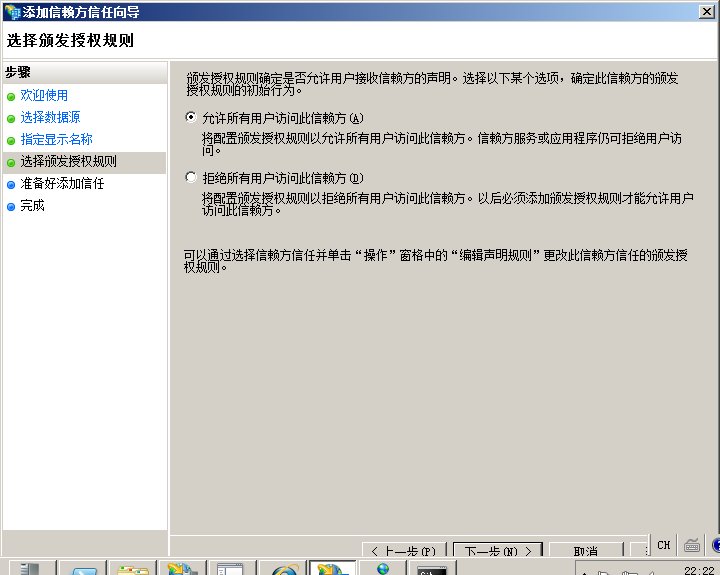Open the 选择数据源 step link

[51, 117]
